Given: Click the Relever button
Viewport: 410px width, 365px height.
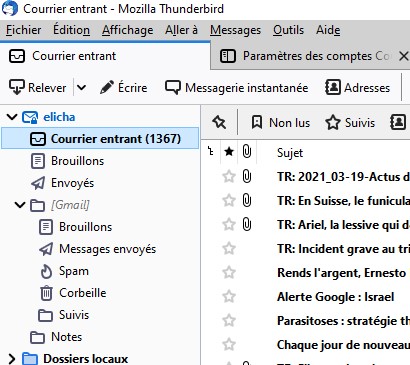Looking at the screenshot, I should [x=37, y=88].
